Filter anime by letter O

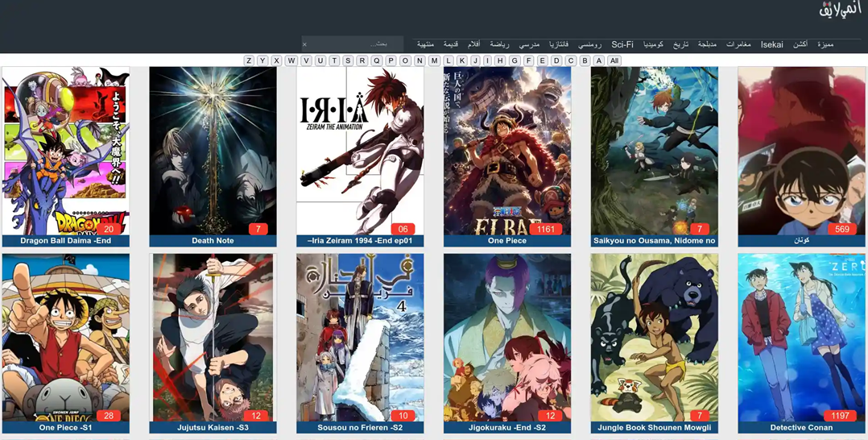(x=405, y=60)
